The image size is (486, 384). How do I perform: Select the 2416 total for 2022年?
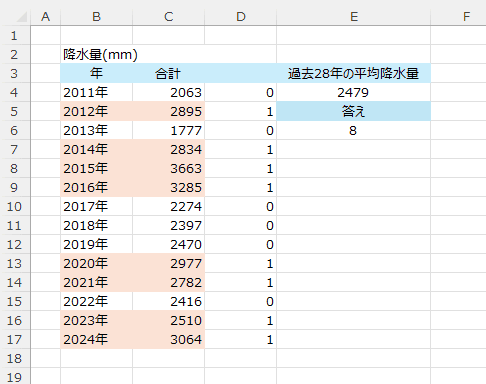168,301
